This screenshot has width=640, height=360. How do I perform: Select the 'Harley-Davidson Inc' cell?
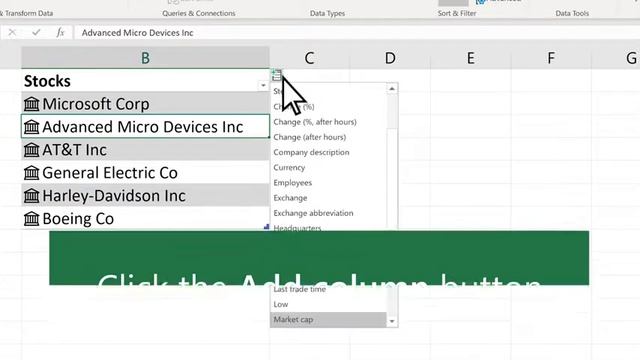pos(145,196)
